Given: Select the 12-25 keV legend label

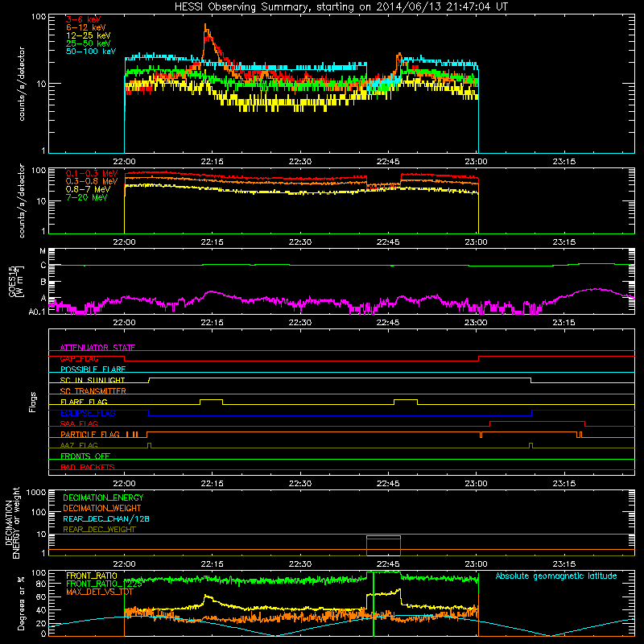Looking at the screenshot, I should point(89,35).
